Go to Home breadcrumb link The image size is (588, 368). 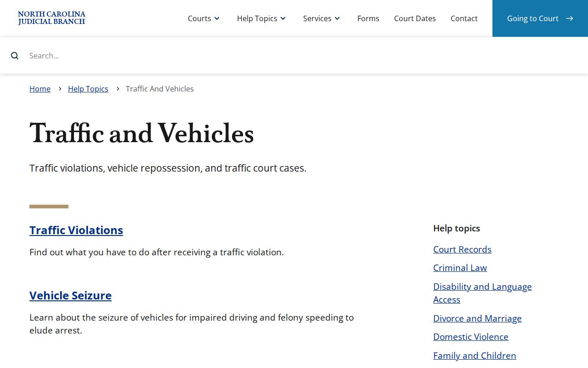[x=40, y=89]
